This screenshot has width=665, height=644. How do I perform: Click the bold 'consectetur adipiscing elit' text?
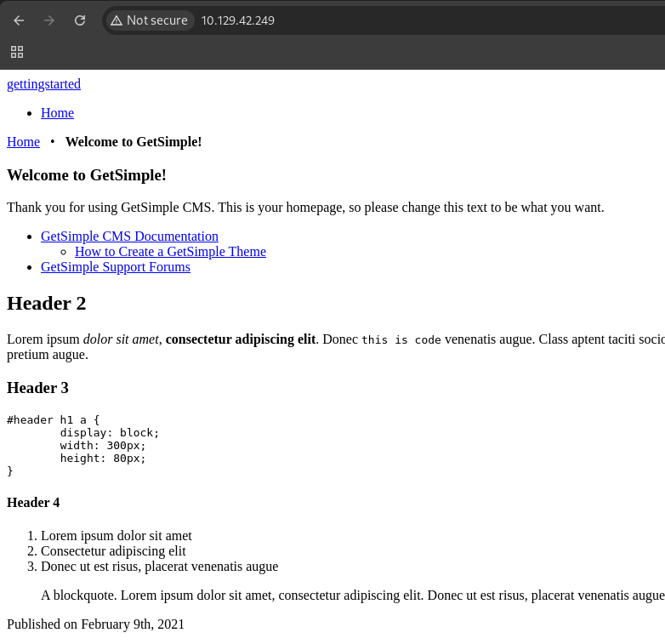coord(241,339)
